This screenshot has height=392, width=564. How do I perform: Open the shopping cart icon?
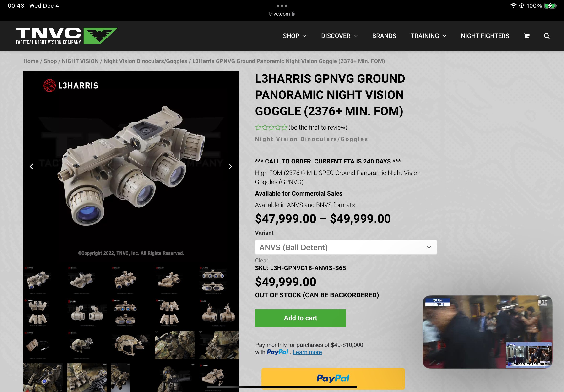[x=527, y=36]
